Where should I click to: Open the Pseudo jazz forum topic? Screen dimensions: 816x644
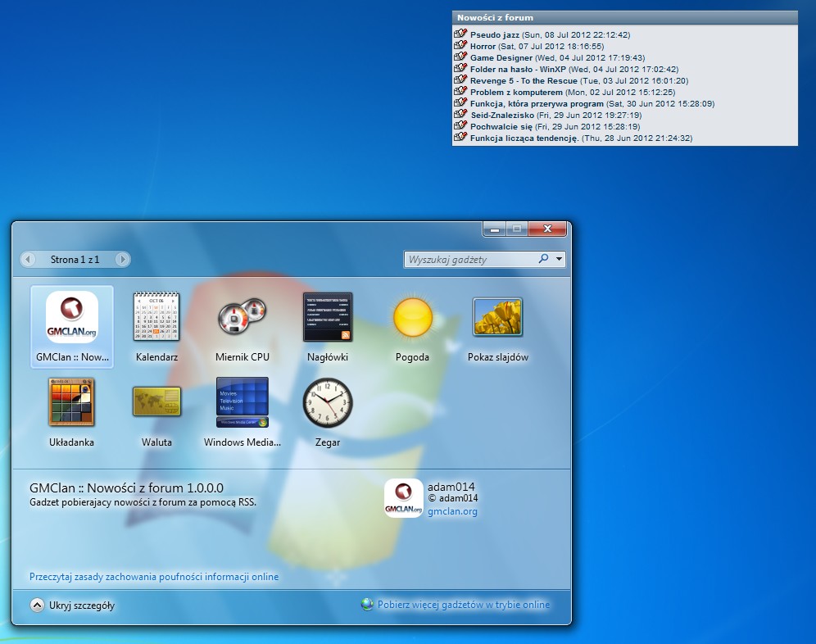[495, 35]
